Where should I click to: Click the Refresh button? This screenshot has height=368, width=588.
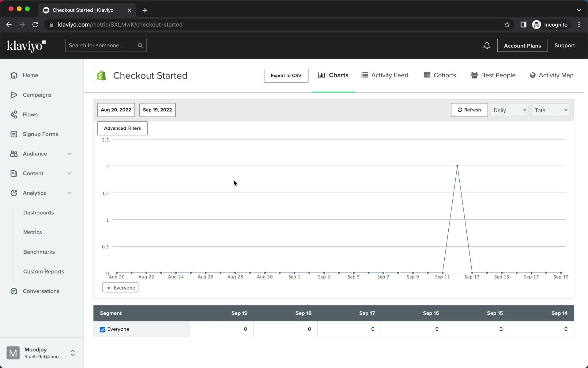point(469,109)
